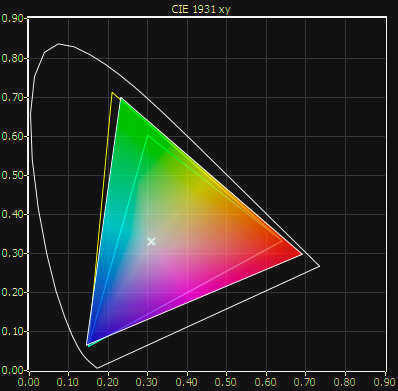398x391 pixels.
Task: Click the yellow reference triangle's top vertex
Action: [112, 93]
